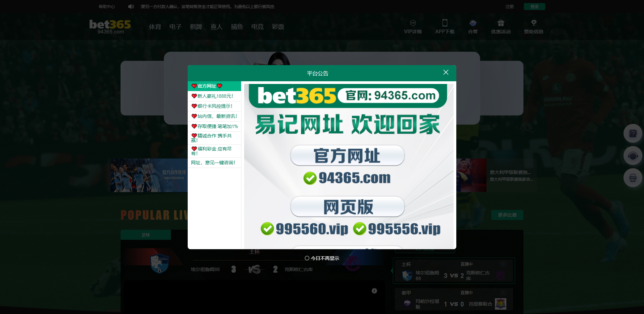Open the 电竞 esports menu
Viewport: 644px width, 314px height.
[258, 27]
